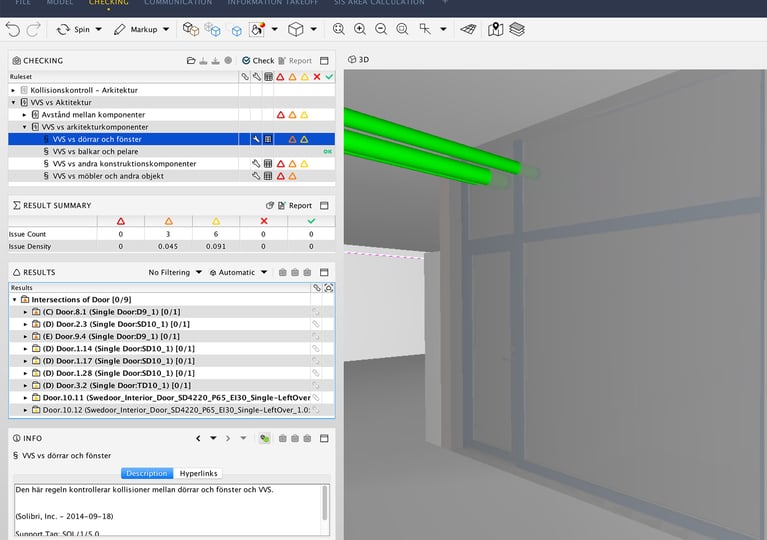Click the Zoom Out magnifier
Viewport: 767px width, 540px height.
click(381, 29)
